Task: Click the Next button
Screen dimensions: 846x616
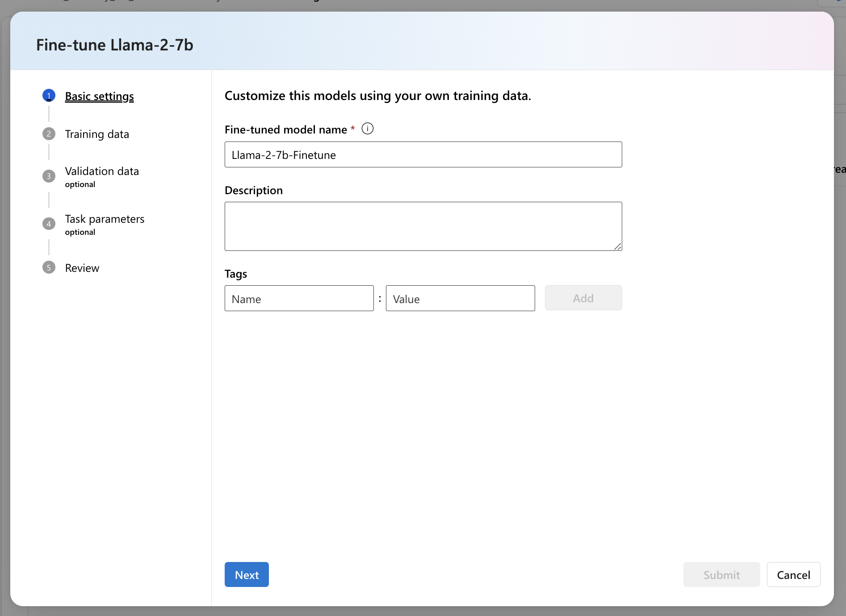Action: tap(247, 574)
